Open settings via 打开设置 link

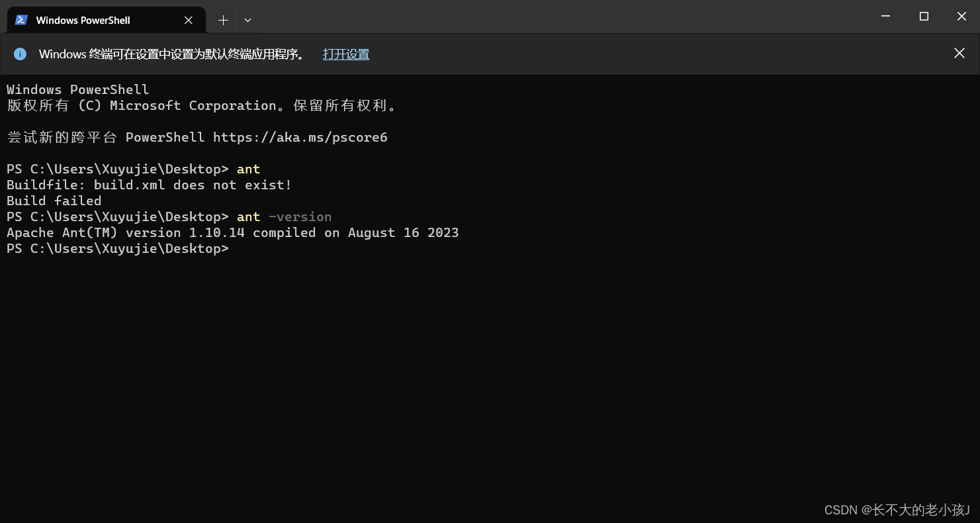coord(346,54)
